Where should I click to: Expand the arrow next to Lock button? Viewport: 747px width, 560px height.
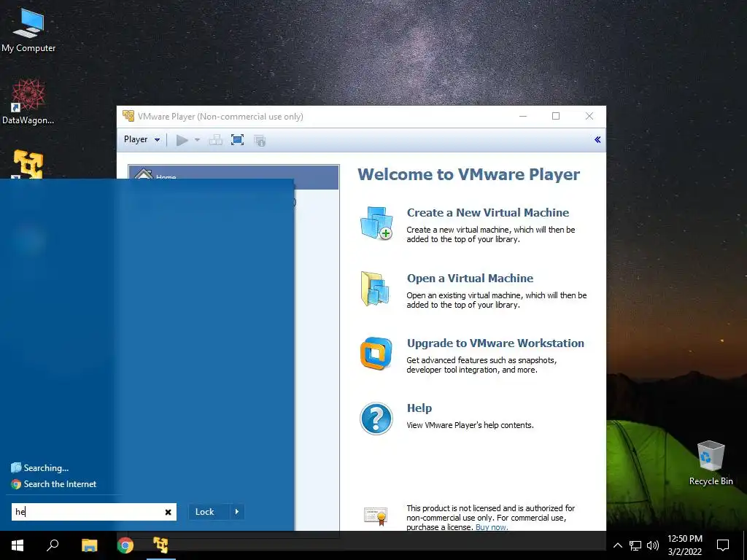coord(237,512)
